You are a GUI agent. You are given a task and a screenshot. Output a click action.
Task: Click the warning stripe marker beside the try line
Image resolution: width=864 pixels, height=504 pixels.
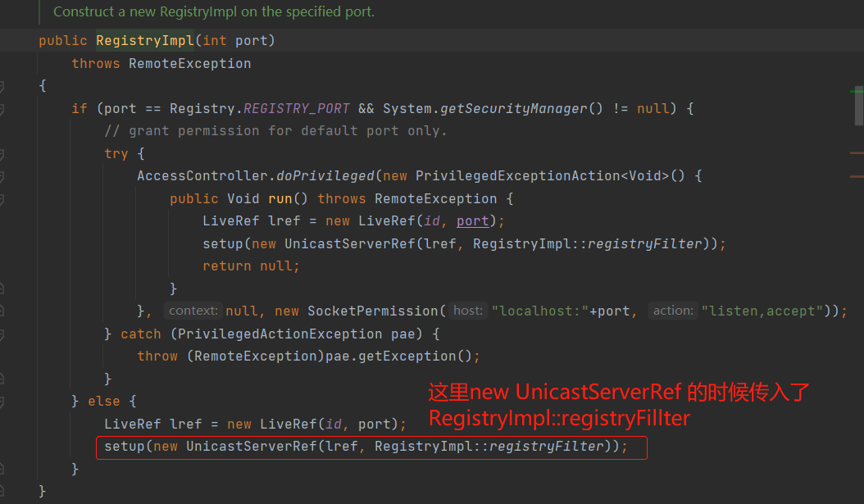pyautogui.click(x=857, y=152)
